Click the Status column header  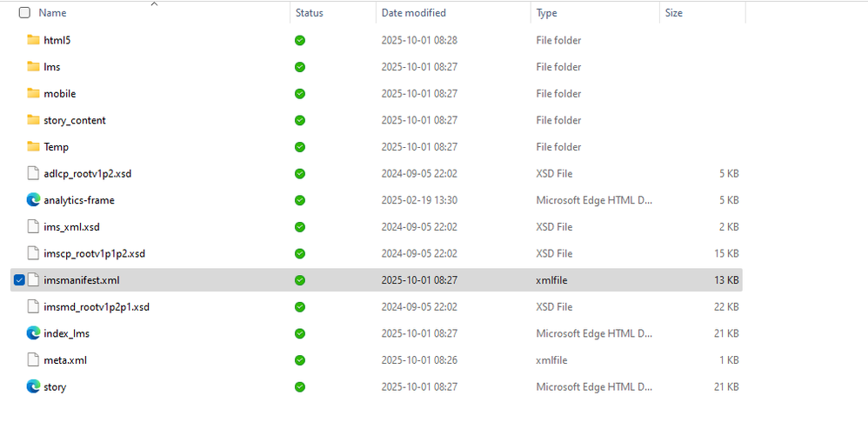point(309,13)
